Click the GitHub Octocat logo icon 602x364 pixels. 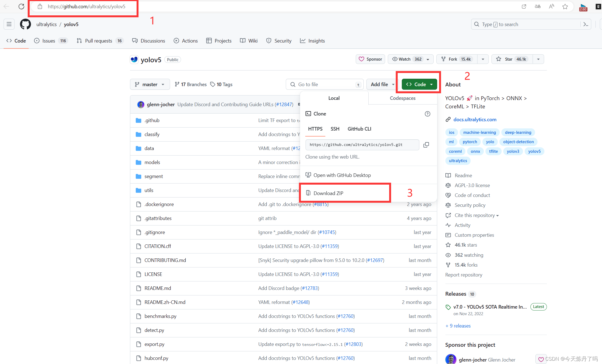[x=24, y=24]
